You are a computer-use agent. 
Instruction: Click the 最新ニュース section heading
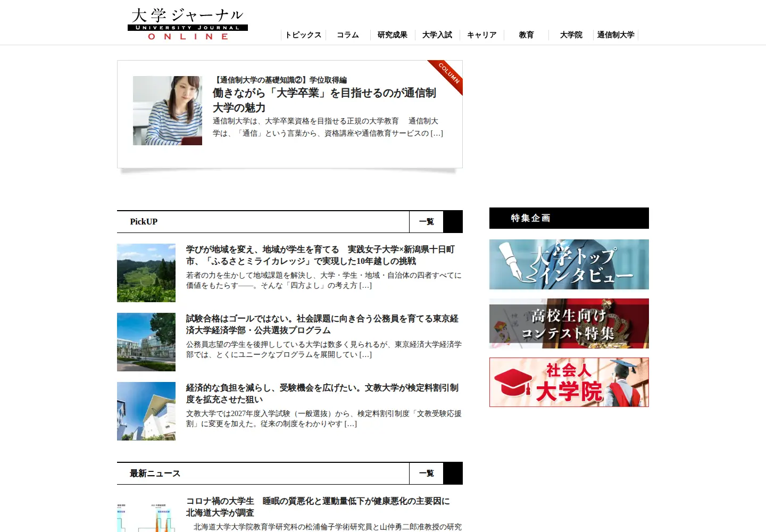(x=155, y=473)
